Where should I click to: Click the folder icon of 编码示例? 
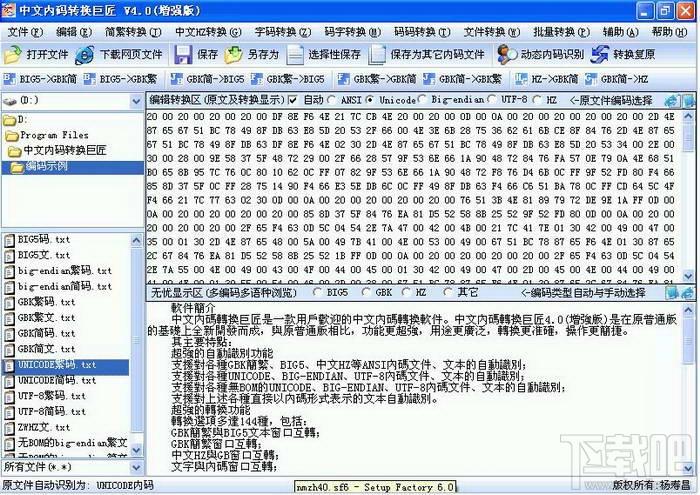17,167
